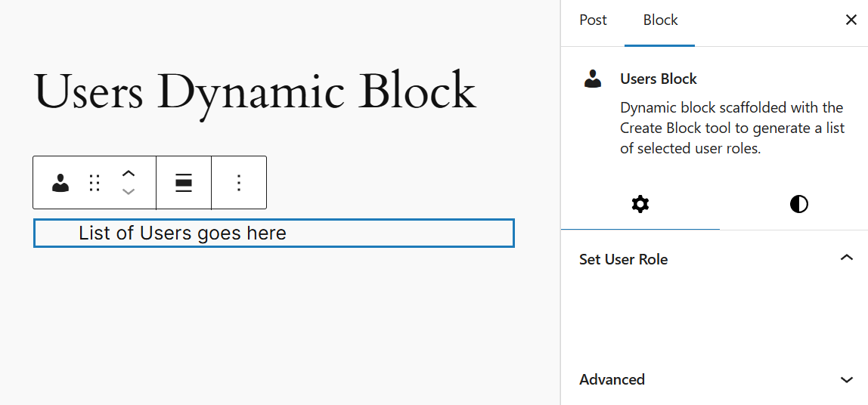Switch to the half-circle Styles tab
The width and height of the screenshot is (868, 405).
(x=798, y=204)
